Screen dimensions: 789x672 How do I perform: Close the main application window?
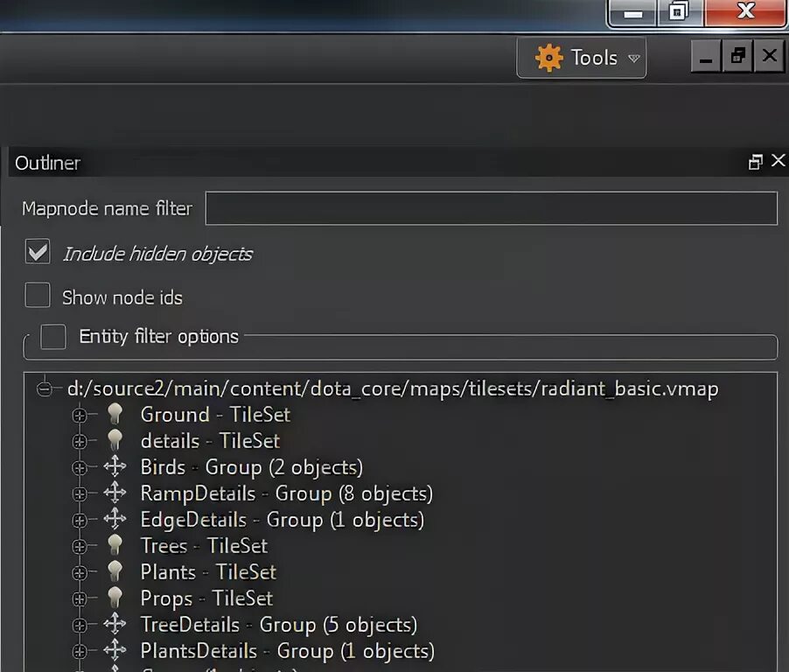[745, 12]
